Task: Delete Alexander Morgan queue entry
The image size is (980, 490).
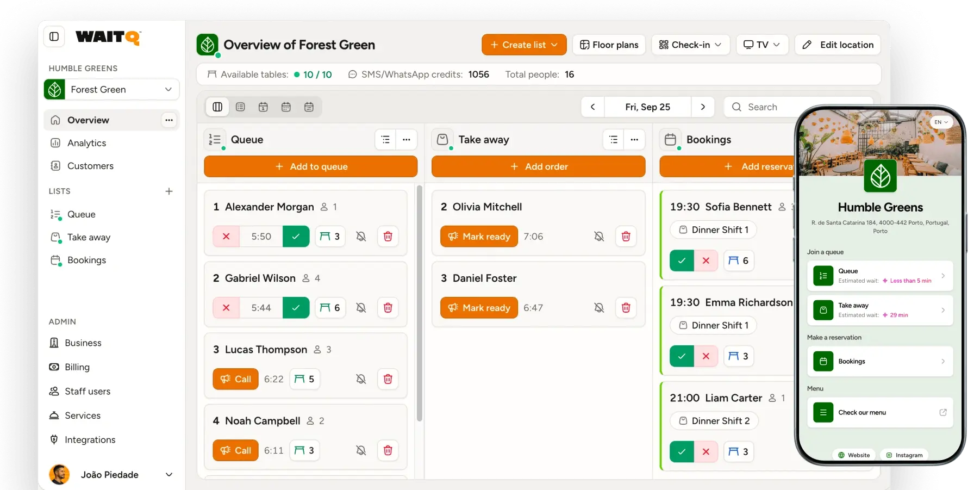Action: [388, 237]
